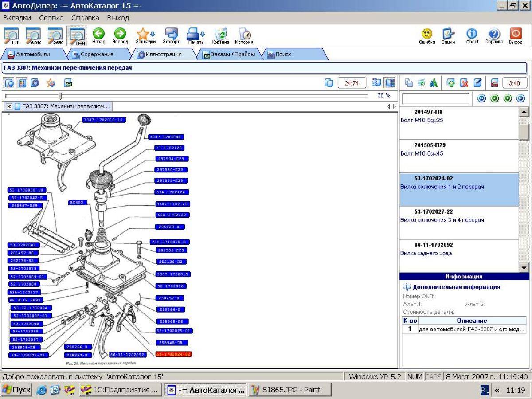The image size is (532, 399).
Task: Click the 3:40 counter button
Action: [x=514, y=83]
